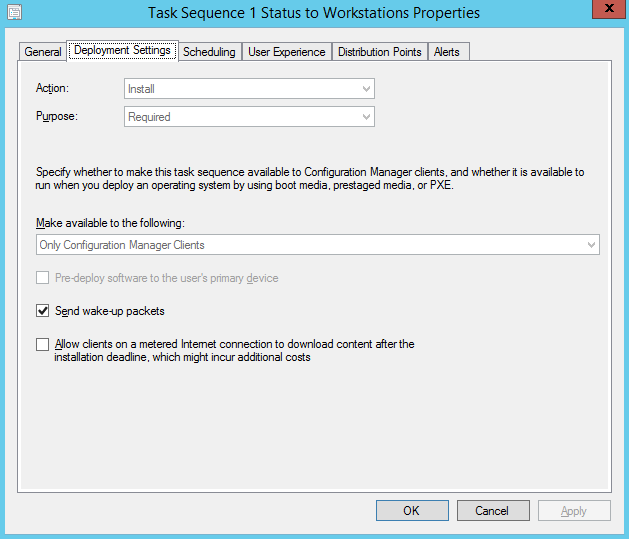
Task: Go to the User Experience tab
Action: [286, 52]
